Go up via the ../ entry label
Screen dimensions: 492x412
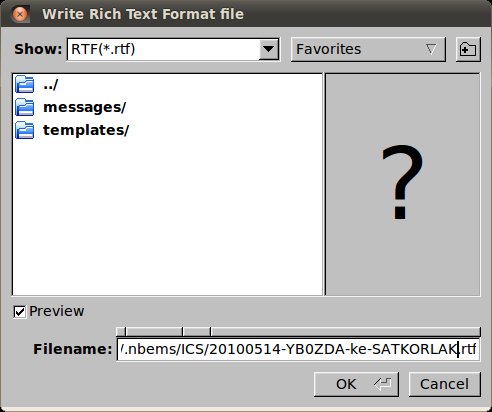[x=51, y=85]
